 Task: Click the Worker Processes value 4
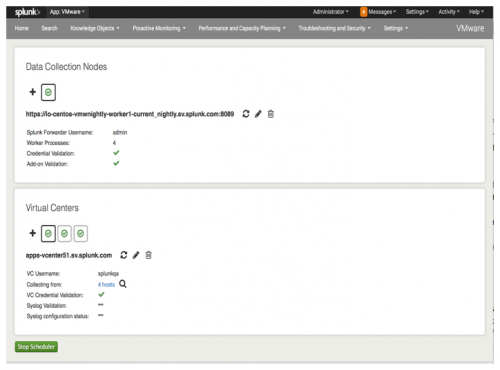click(x=114, y=143)
